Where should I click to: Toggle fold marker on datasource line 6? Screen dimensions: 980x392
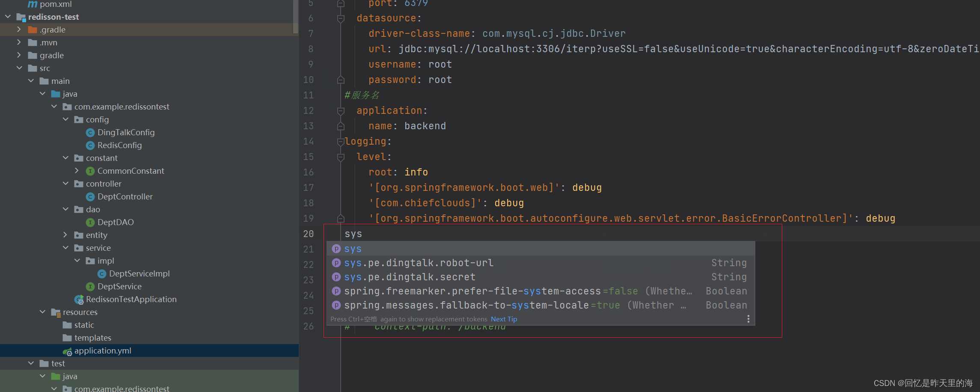[341, 18]
